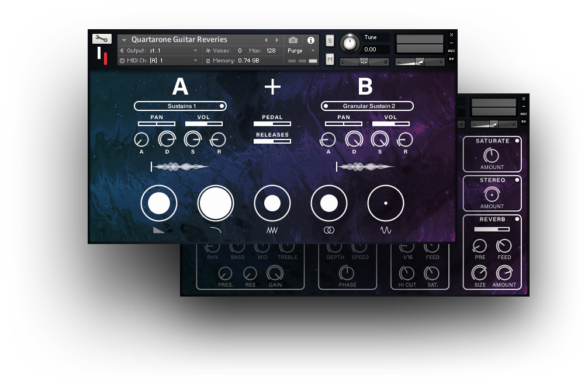Image resolution: width=588 pixels, height=390 pixels.
Task: Click the sine wave icon under fifth macro
Action: point(386,230)
